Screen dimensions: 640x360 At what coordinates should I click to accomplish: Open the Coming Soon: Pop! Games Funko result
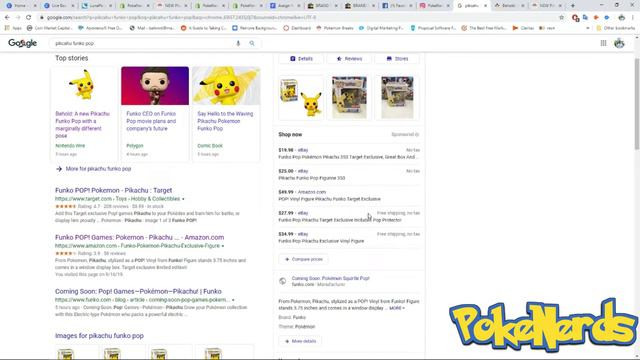[x=138, y=291]
